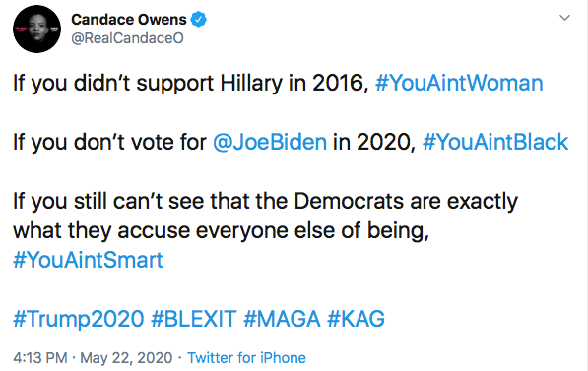Click the line mentioning the Democrats

click(x=266, y=201)
